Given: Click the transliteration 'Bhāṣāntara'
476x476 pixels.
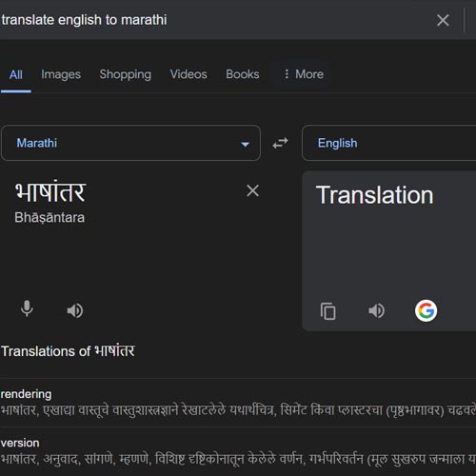Looking at the screenshot, I should point(50,218).
